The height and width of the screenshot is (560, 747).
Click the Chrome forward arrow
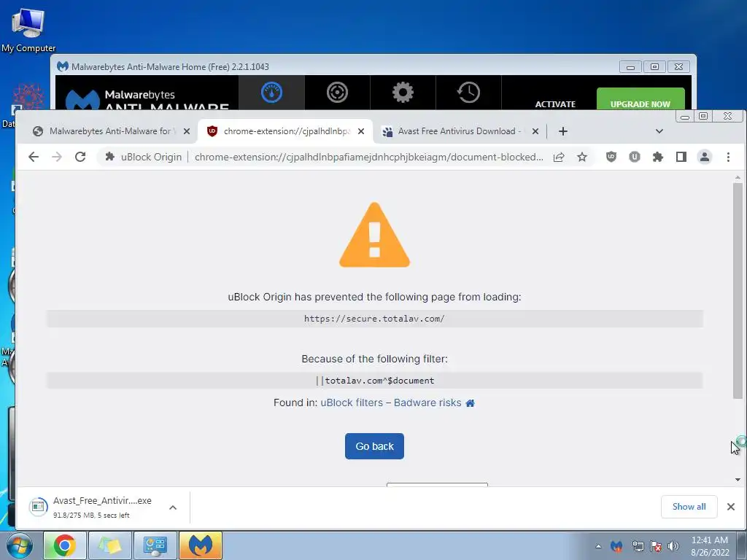pos(57,157)
